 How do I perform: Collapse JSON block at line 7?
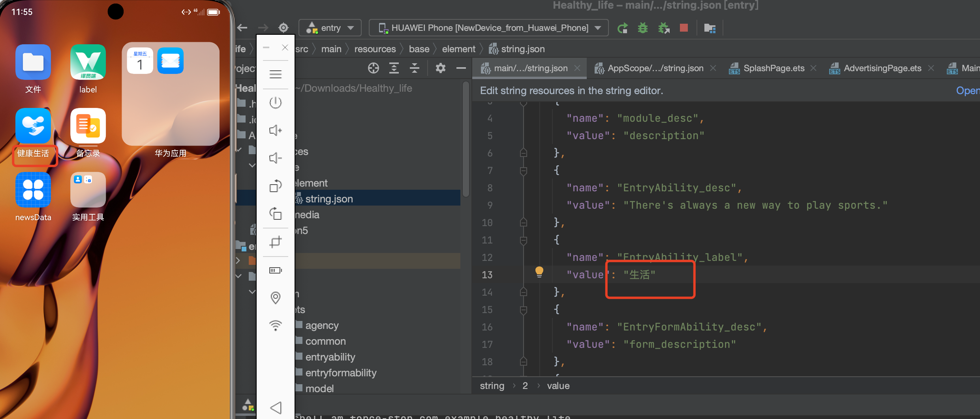point(524,171)
